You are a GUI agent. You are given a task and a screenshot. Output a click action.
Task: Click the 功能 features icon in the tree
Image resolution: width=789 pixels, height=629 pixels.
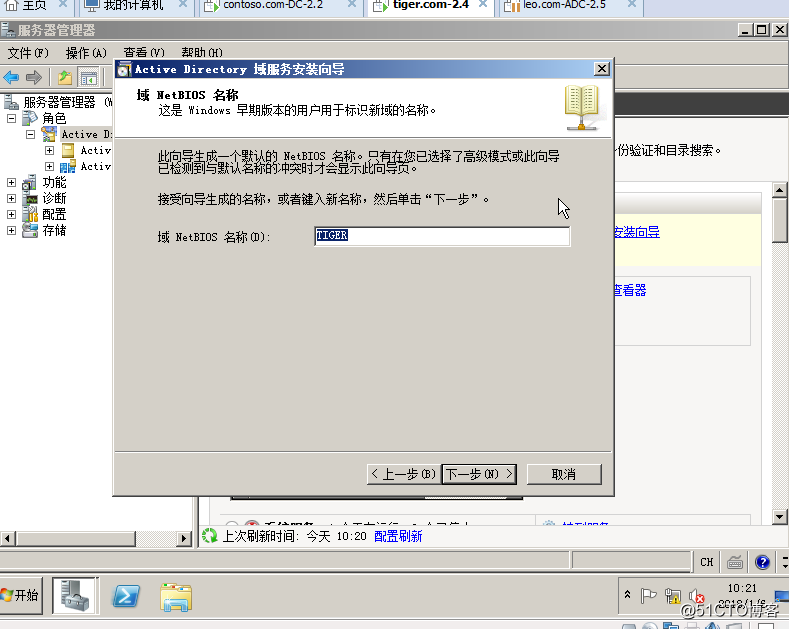[30, 182]
